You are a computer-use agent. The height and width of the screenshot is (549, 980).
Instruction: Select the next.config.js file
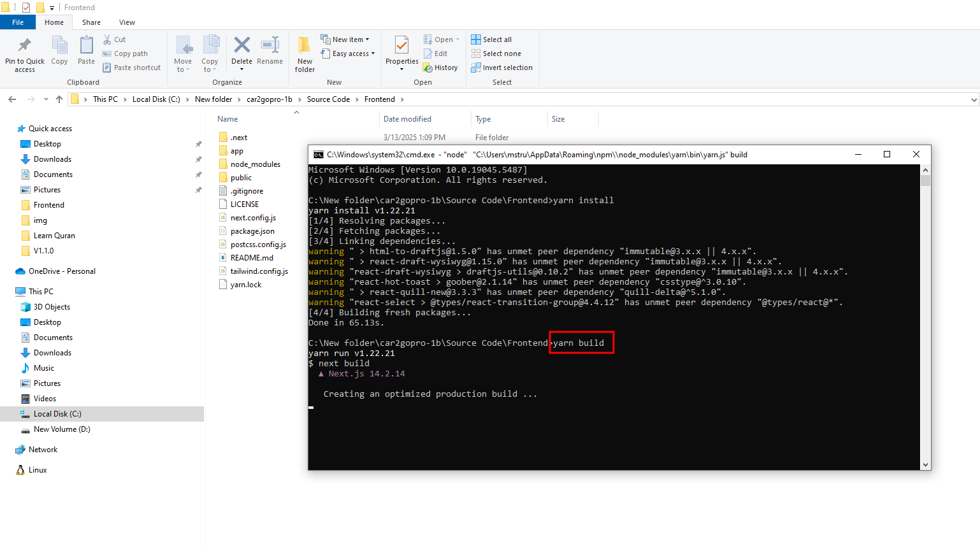pyautogui.click(x=253, y=218)
